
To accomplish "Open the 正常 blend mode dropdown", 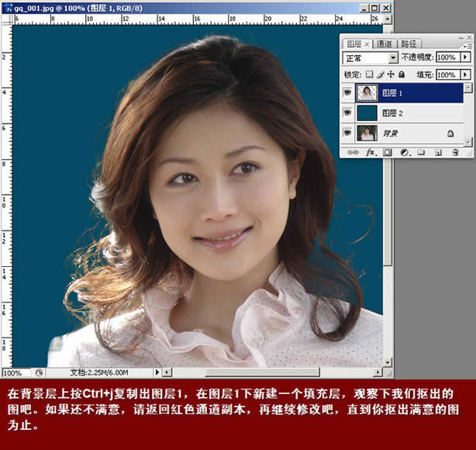I will tap(393, 57).
